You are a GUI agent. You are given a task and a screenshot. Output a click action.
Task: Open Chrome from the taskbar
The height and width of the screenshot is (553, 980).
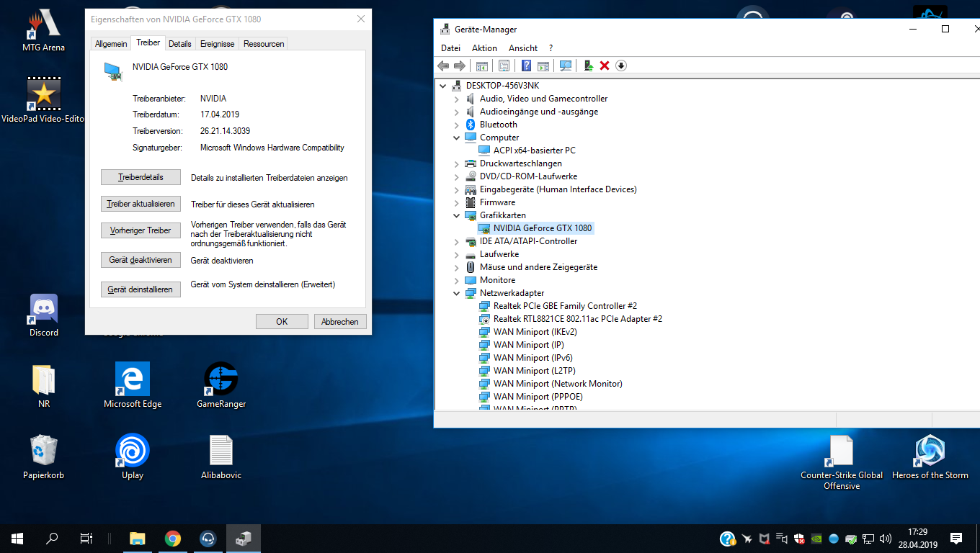pos(172,539)
